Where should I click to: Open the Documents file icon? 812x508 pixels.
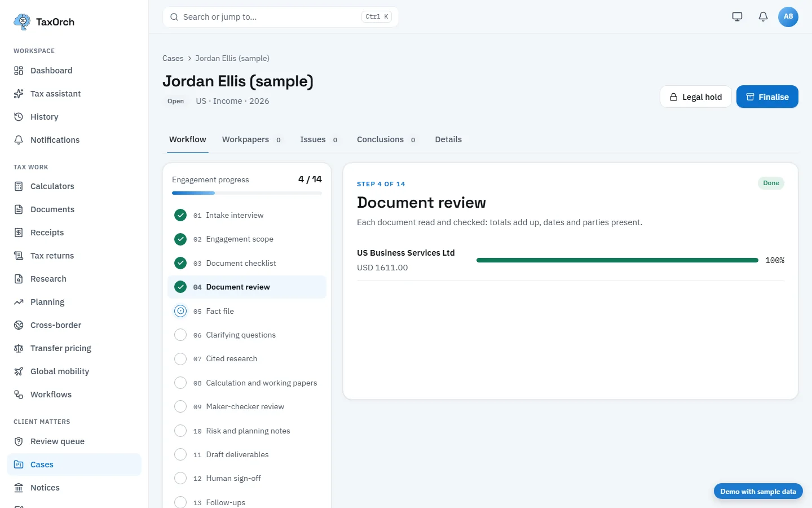(x=19, y=209)
